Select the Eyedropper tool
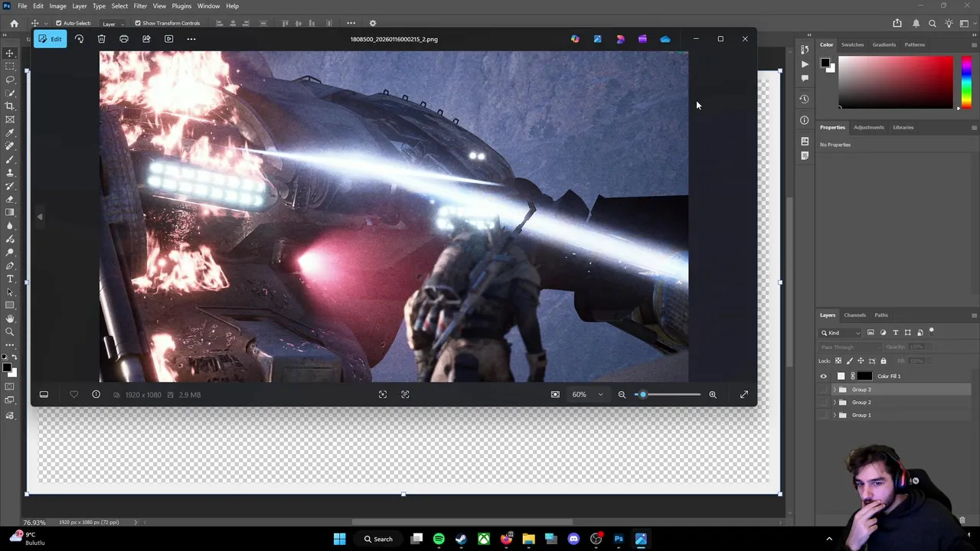The height and width of the screenshot is (551, 980). tap(10, 133)
